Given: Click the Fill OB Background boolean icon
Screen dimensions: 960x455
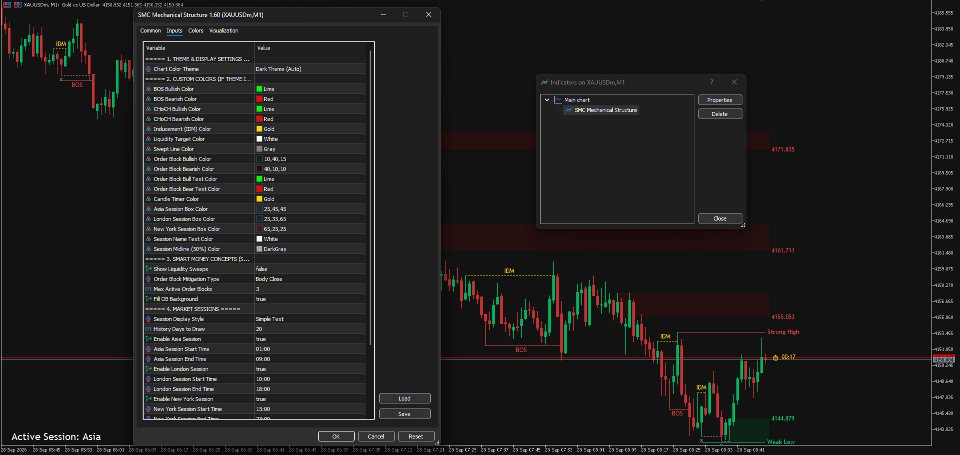Looking at the screenshot, I should point(148,299).
